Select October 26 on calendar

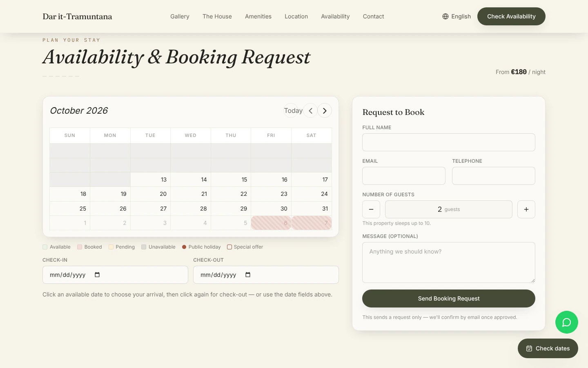pyautogui.click(x=110, y=209)
